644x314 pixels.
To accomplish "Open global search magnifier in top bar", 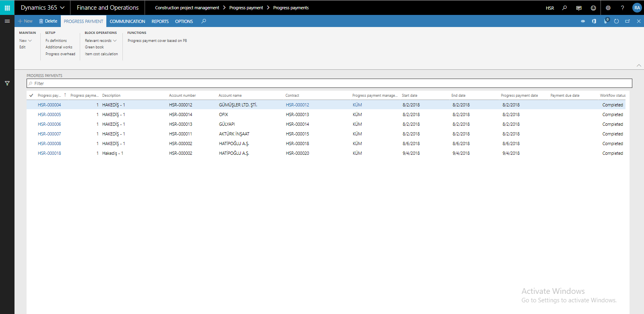I will 565,8.
